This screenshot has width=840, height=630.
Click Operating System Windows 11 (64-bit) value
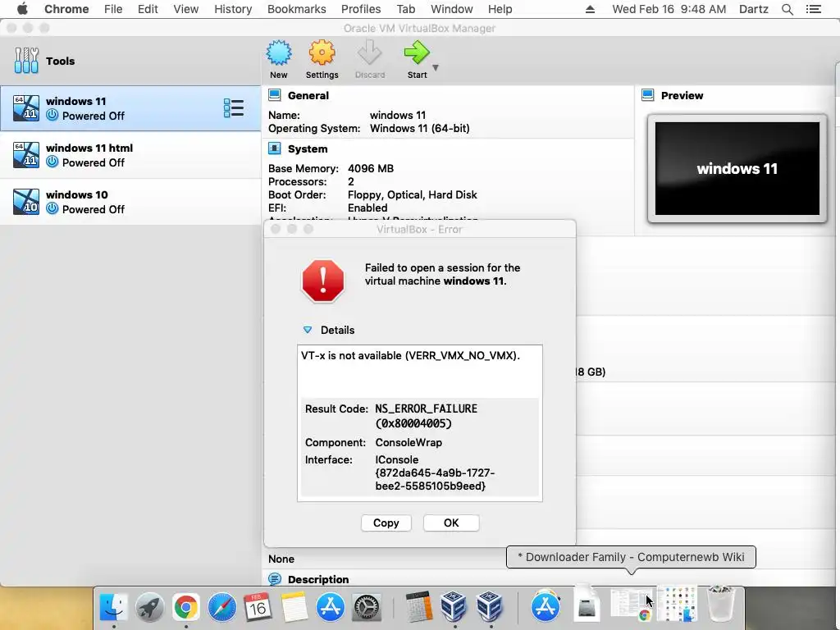(419, 128)
